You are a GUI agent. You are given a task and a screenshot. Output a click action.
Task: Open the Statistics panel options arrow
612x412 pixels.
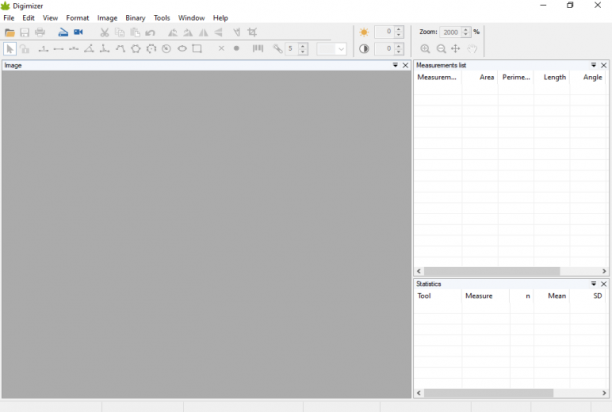coord(593,284)
